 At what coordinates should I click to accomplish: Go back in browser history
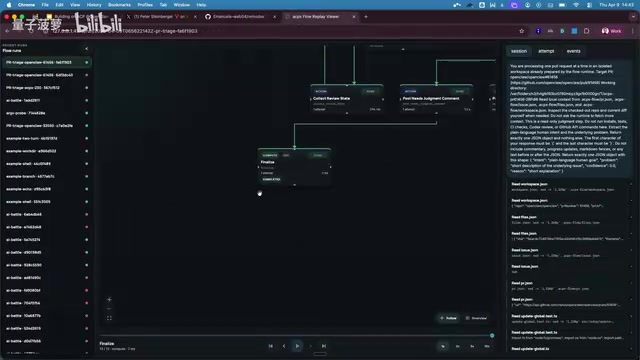(x=7, y=31)
